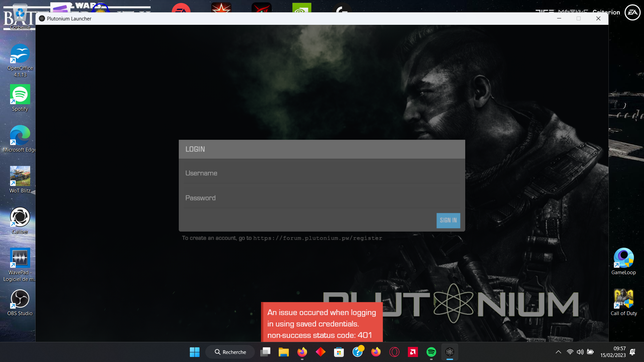Open the Windows Start menu
Screen dimensions: 644x362
[x=195, y=352]
